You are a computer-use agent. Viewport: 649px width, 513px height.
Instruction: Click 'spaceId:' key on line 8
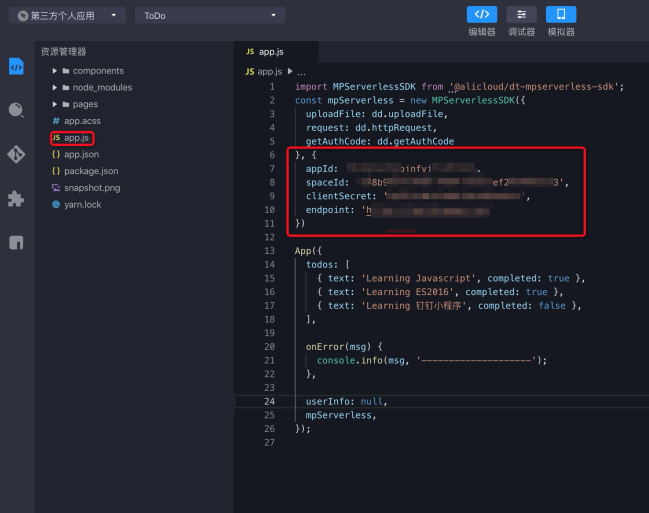coord(327,183)
